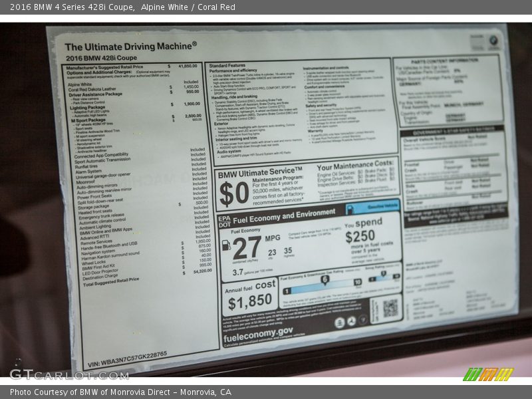532x399 pixels.
Task: Click 'Wheel Locks' line
Action: [x=94, y=263]
